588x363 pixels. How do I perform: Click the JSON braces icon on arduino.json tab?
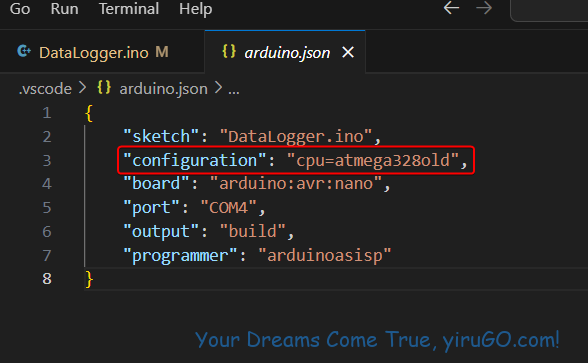(229, 51)
